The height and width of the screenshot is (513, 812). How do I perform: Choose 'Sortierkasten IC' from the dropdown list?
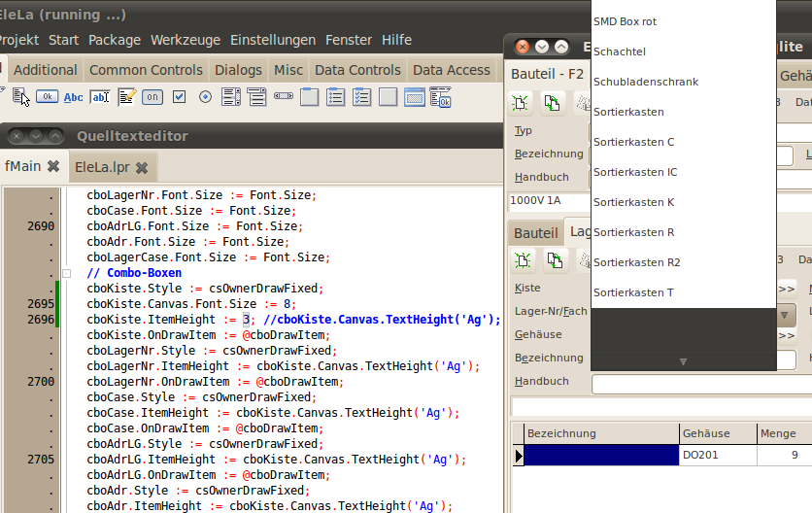[x=635, y=172]
